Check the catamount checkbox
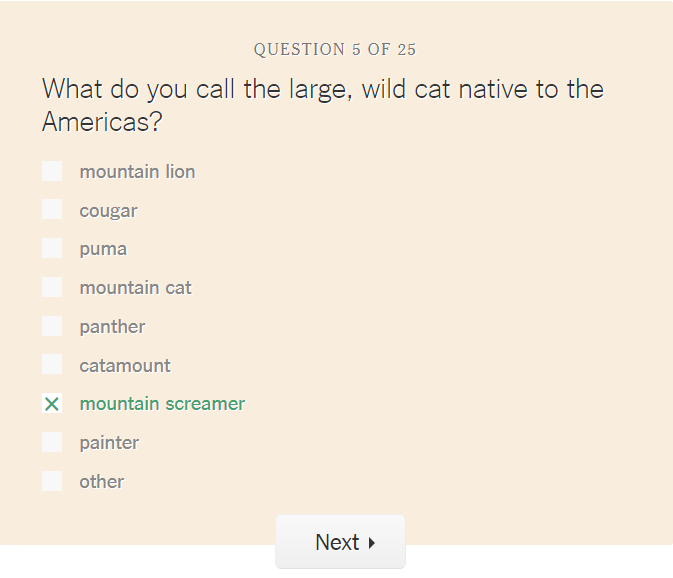The image size is (673, 578). [x=52, y=365]
